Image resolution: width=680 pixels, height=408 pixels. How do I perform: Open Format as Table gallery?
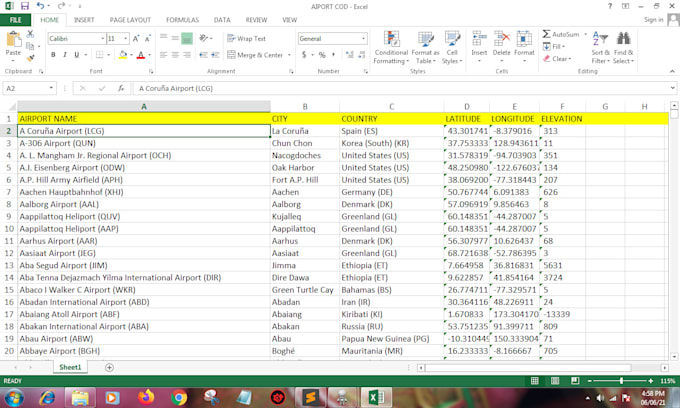[x=425, y=48]
